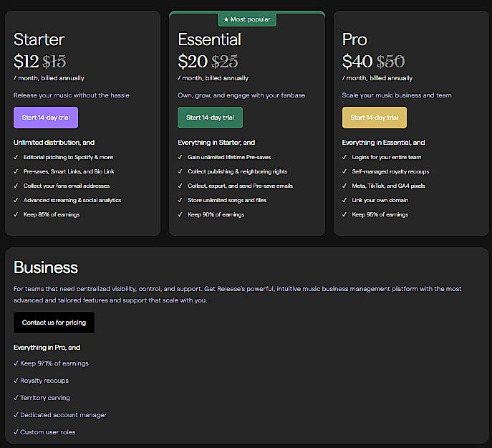Start the Pro plan 14-day trial

pos(375,118)
